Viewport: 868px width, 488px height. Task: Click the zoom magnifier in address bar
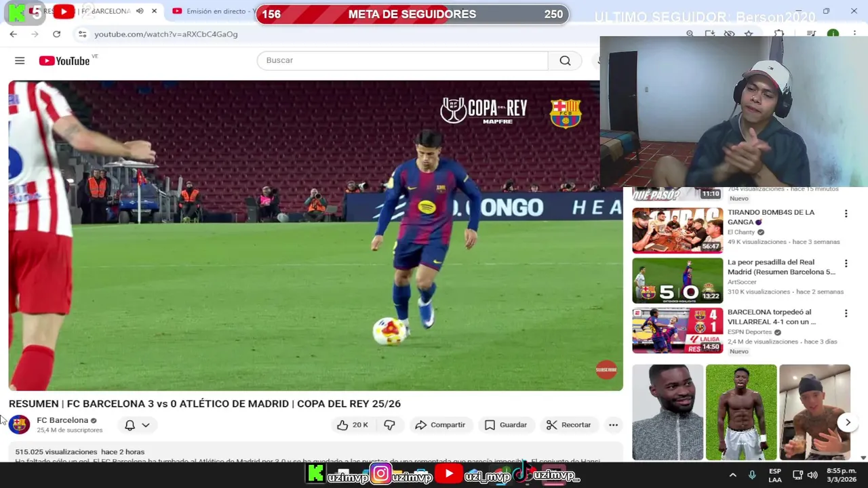coord(690,34)
